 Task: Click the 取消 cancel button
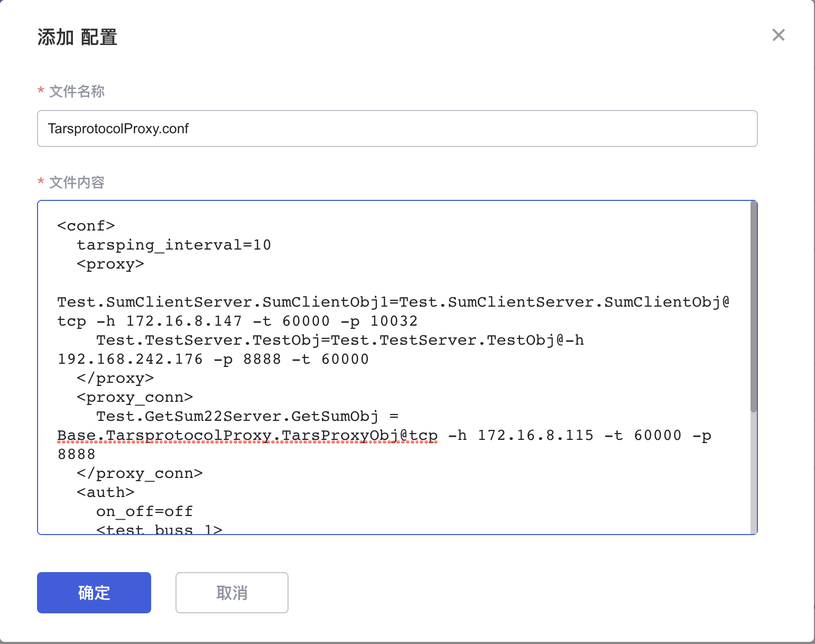[x=231, y=592]
